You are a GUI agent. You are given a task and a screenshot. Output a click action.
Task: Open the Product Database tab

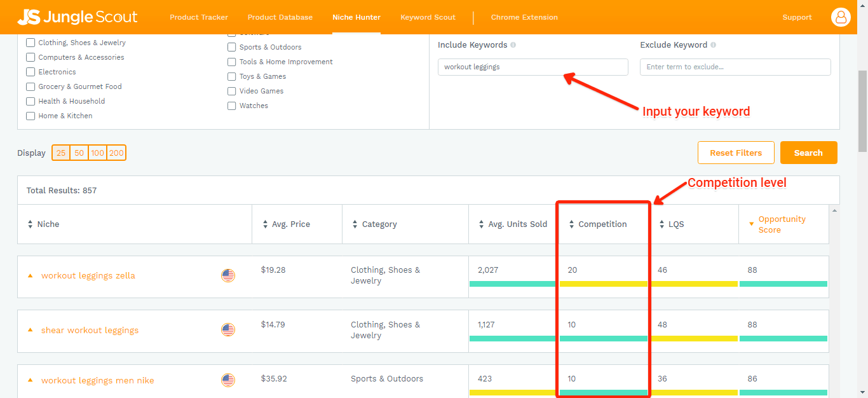pyautogui.click(x=280, y=17)
